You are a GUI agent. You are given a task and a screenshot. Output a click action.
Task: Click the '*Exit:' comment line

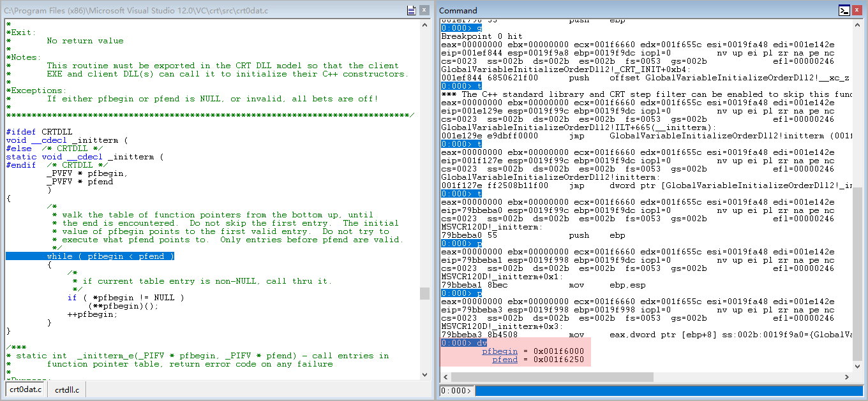pyautogui.click(x=21, y=33)
